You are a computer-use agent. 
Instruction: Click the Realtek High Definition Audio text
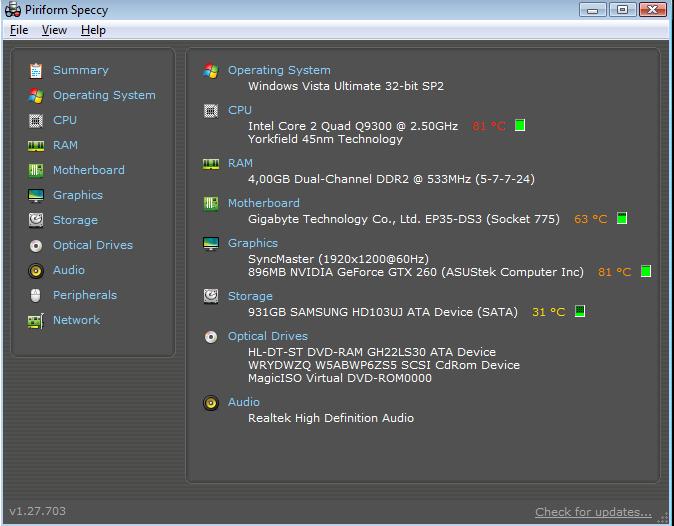tap(331, 418)
